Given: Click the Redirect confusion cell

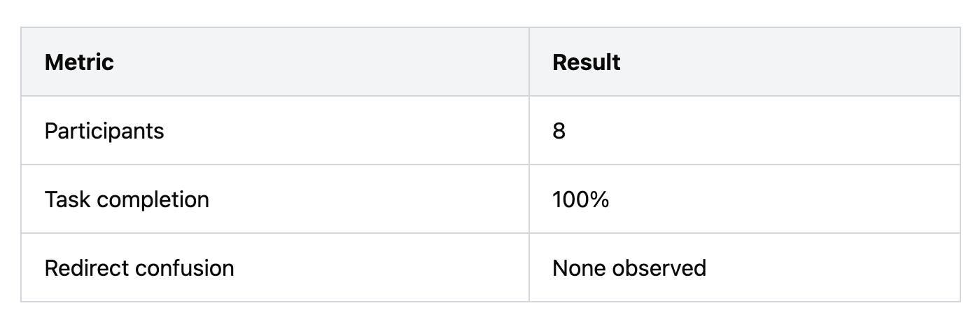Looking at the screenshot, I should 275,267.
